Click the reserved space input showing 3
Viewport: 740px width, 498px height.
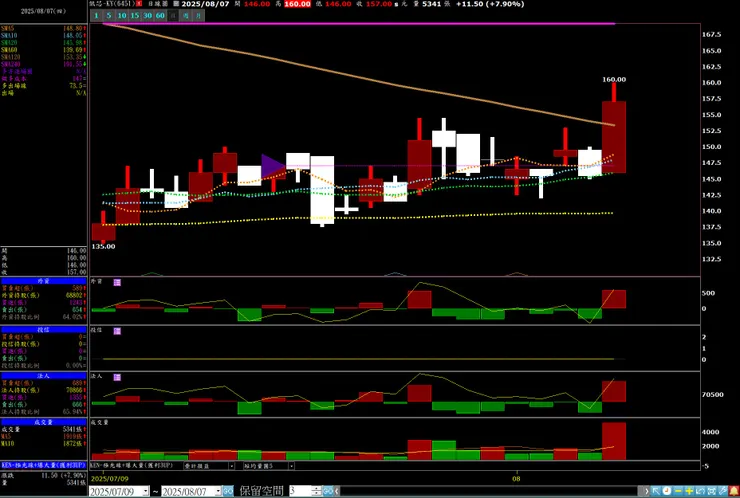(x=301, y=491)
